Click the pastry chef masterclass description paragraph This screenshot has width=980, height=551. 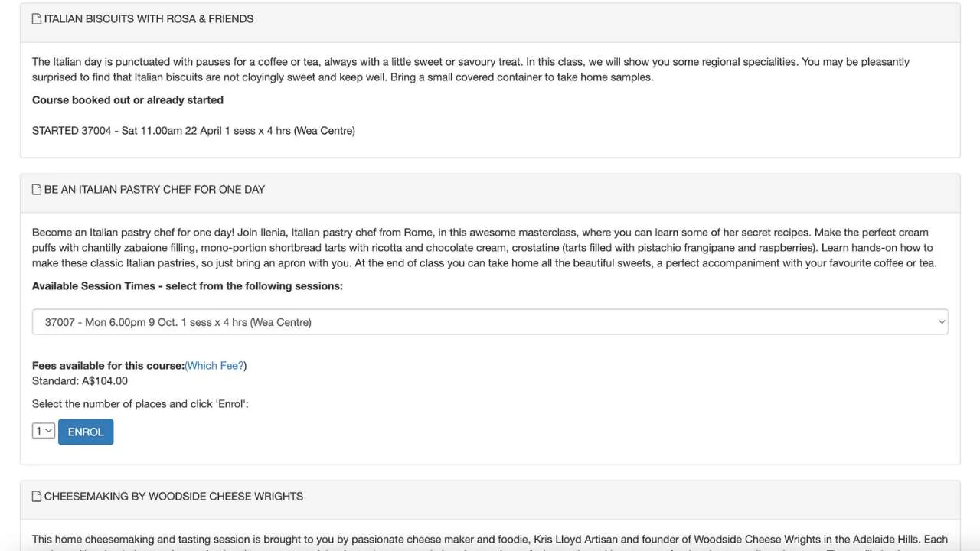click(x=485, y=247)
